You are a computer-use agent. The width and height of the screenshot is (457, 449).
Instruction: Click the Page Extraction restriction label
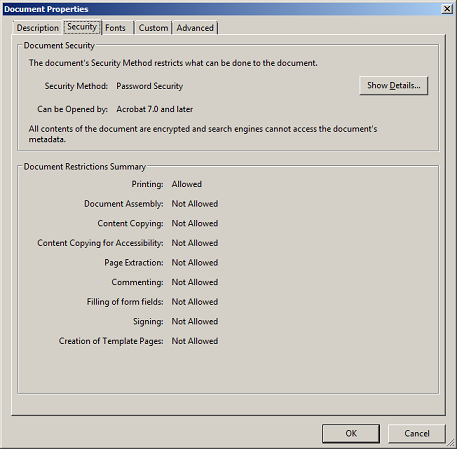pyautogui.click(x=134, y=263)
